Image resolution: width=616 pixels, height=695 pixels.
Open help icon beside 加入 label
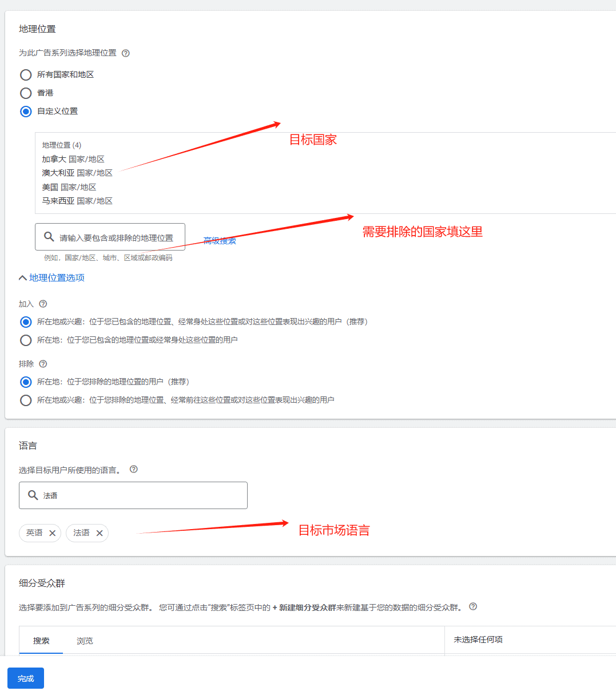coord(43,304)
